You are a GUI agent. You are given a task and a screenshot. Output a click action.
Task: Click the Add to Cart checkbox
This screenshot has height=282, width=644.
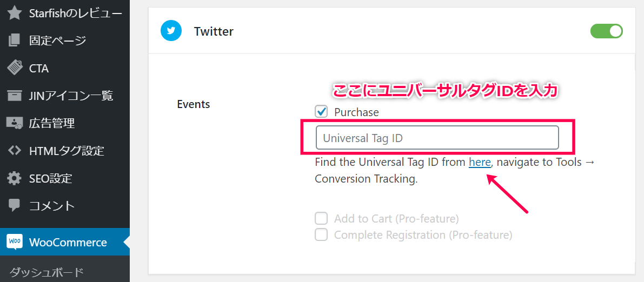point(321,218)
